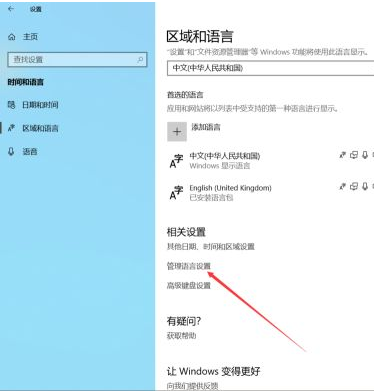The height and width of the screenshot is (391, 374).
Task: Click the home icon beside 主页
Action: [x=12, y=37]
